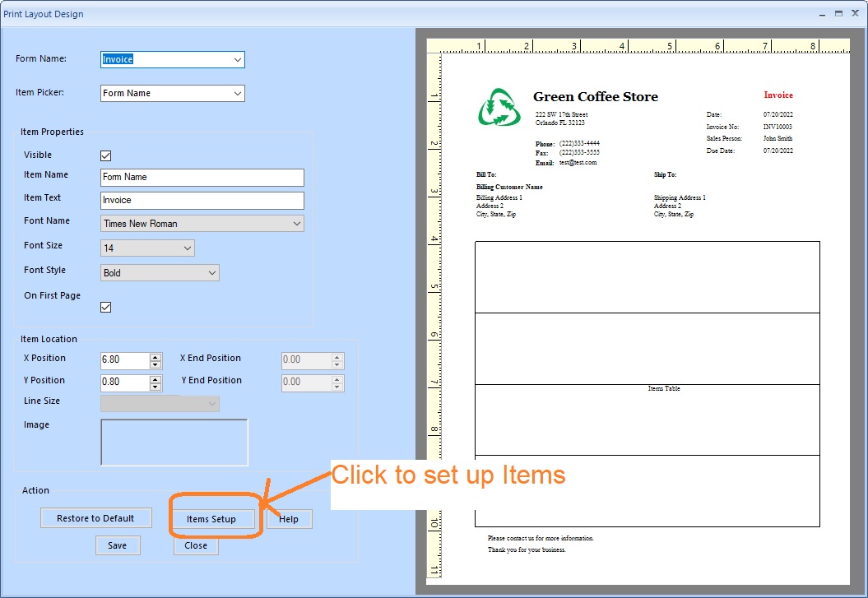868x598 pixels.
Task: Click the empty Image preview box
Action: (x=174, y=443)
